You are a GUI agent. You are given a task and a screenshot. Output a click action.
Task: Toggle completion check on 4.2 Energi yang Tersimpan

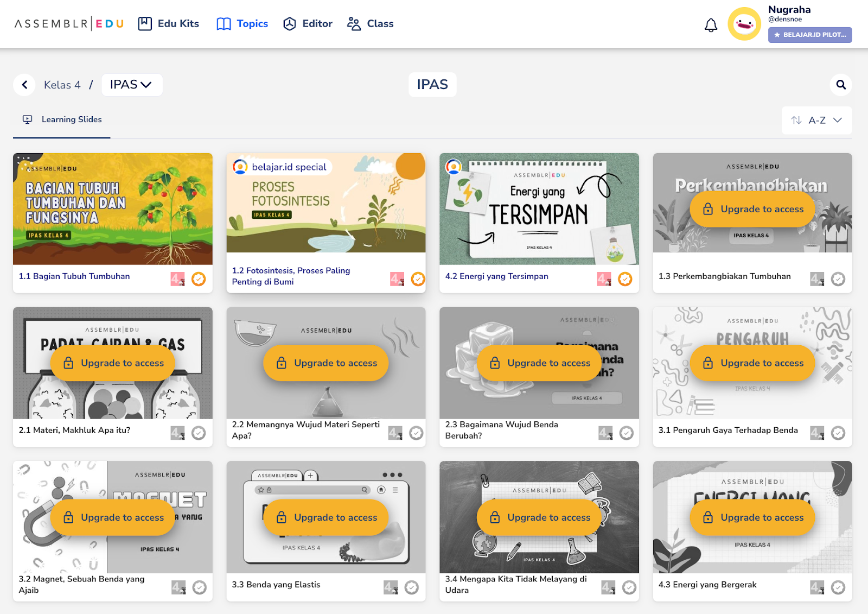(626, 279)
